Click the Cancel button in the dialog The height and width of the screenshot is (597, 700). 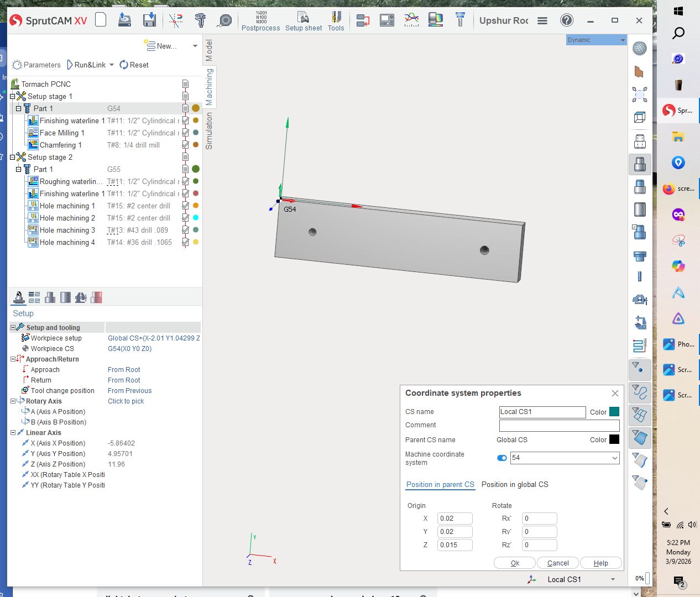tap(557, 563)
